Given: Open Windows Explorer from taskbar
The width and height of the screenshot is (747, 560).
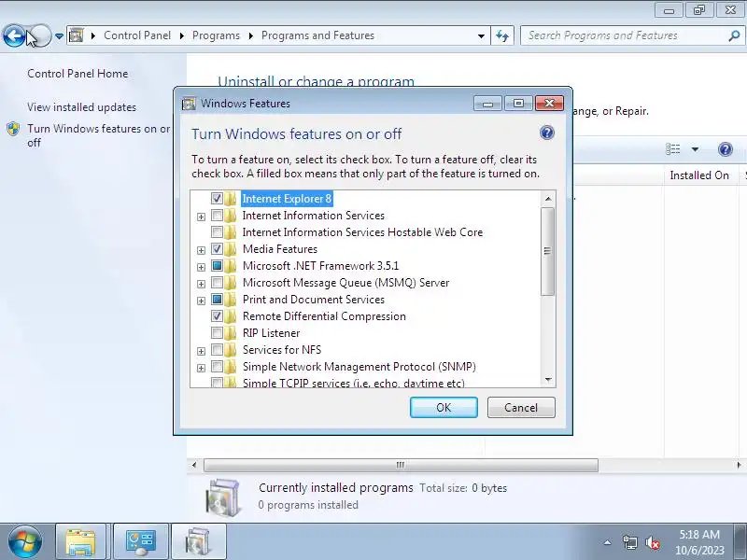Looking at the screenshot, I should click(80, 542).
